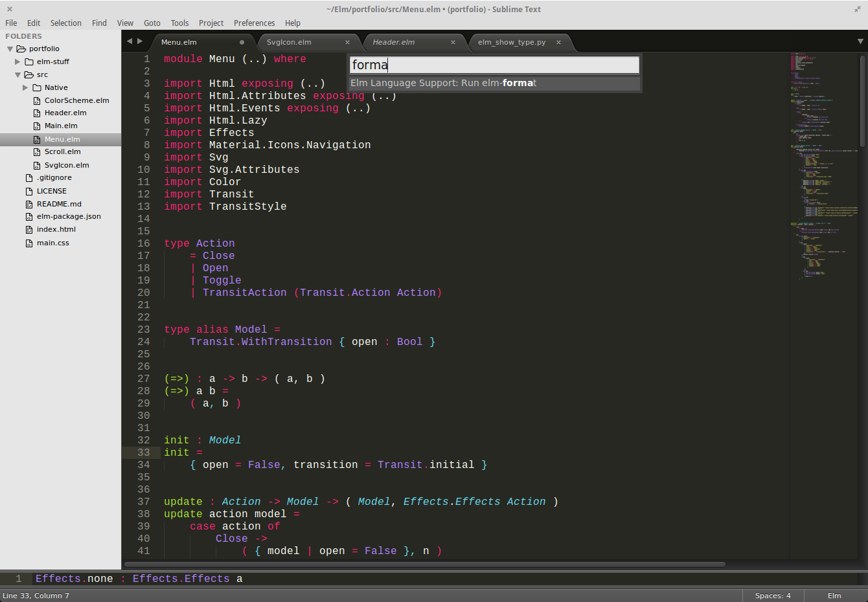Screen dimensions: 868x602
Task: Switch to the Header.elm tab
Action: coord(413,42)
